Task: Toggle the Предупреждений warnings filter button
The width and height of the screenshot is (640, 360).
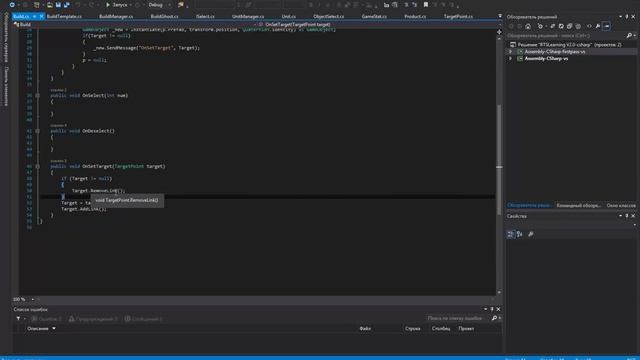Action: 93,318
